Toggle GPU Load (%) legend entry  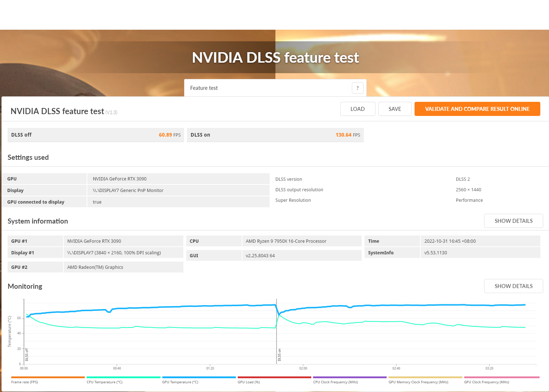[x=274, y=380]
